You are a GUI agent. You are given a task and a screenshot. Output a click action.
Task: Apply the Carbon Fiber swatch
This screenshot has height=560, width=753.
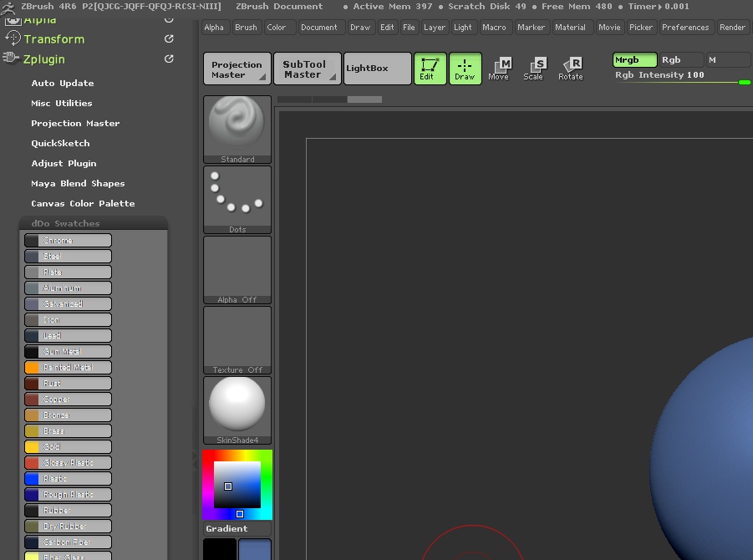coord(69,542)
